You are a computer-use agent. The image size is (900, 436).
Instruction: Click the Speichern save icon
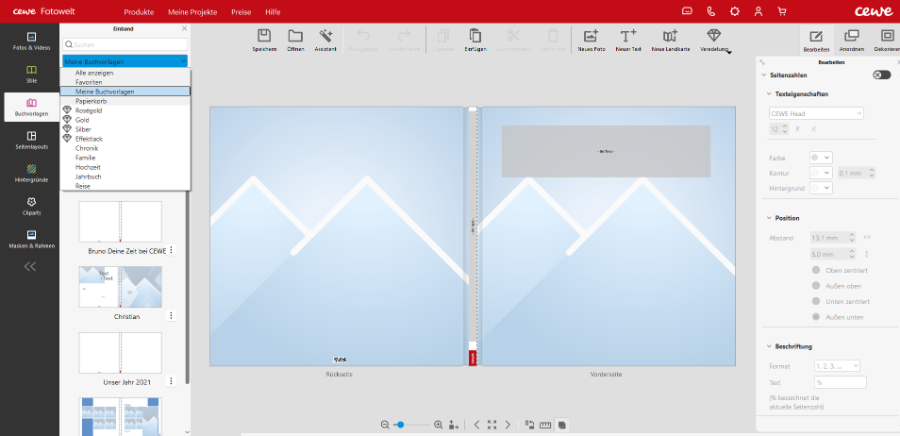(264, 36)
